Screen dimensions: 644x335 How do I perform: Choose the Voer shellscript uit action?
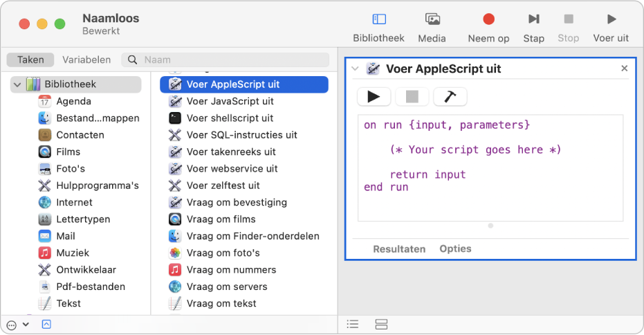[x=230, y=118]
